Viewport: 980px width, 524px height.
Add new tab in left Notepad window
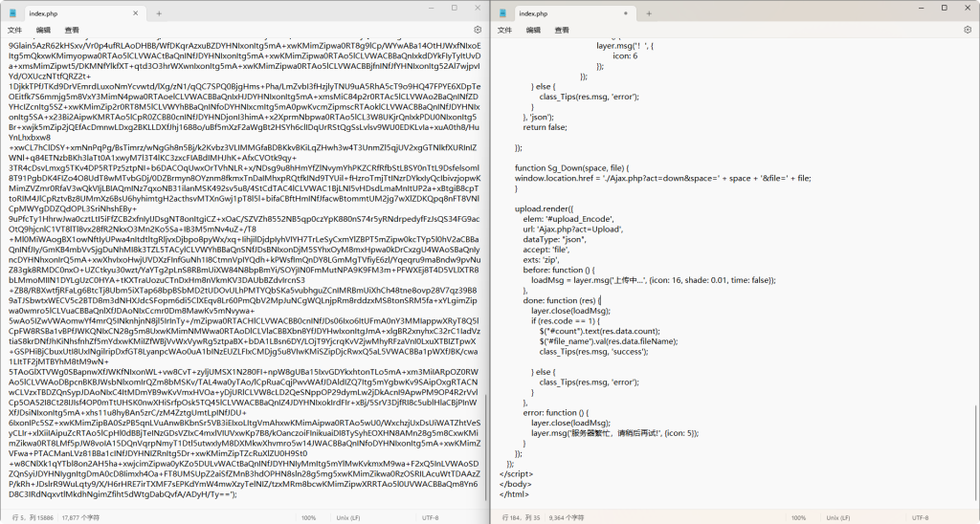pos(160,13)
